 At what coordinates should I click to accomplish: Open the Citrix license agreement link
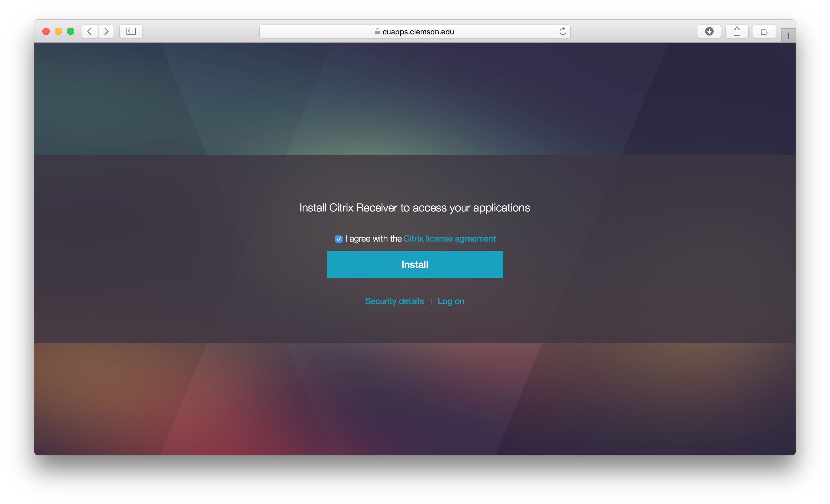coord(449,238)
